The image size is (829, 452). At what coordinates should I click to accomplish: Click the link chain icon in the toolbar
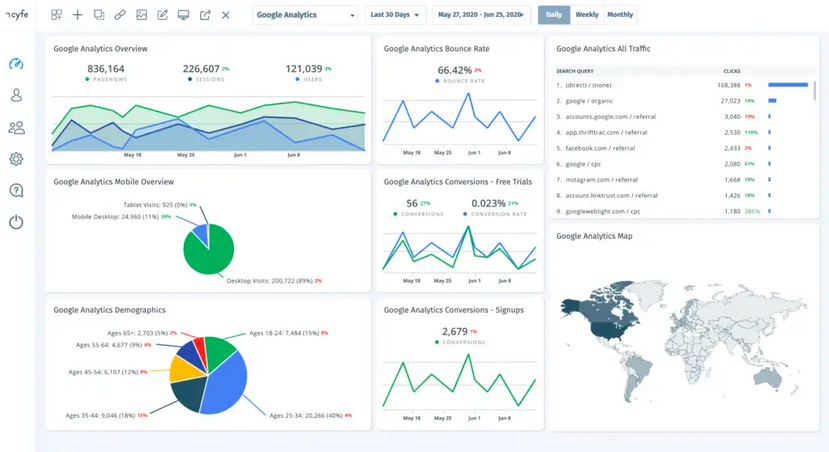point(120,15)
